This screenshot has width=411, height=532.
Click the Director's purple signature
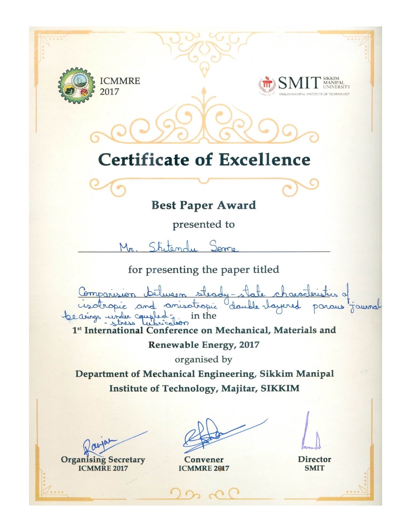(311, 434)
